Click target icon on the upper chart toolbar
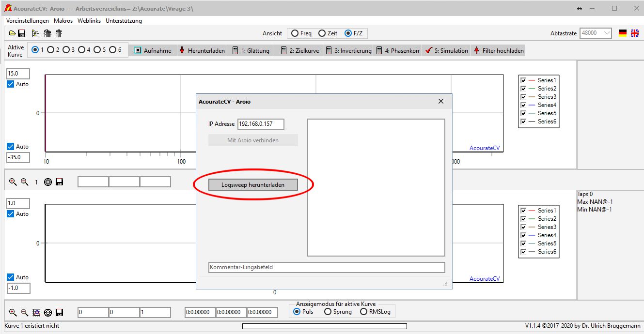 (x=48, y=182)
